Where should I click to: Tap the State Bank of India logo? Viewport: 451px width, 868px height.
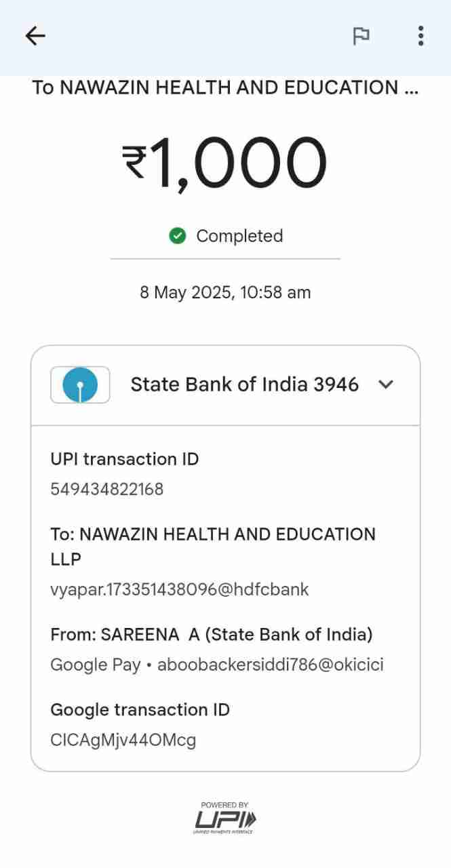(80, 385)
